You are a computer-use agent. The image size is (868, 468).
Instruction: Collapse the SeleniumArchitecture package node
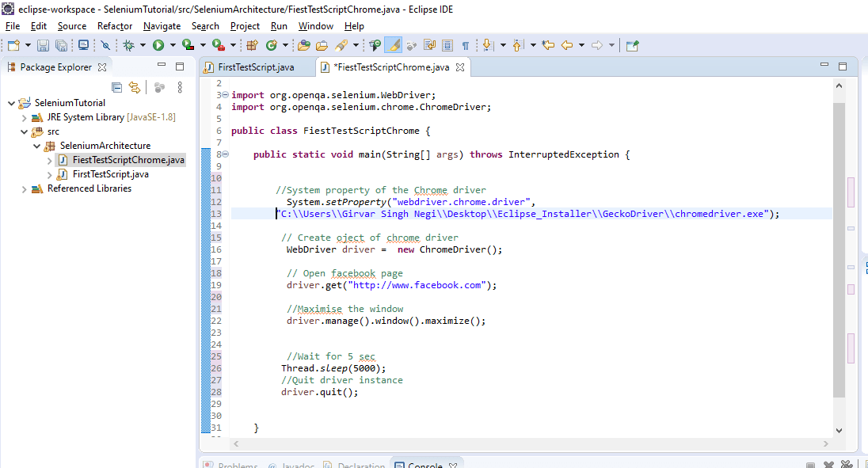[x=36, y=146]
